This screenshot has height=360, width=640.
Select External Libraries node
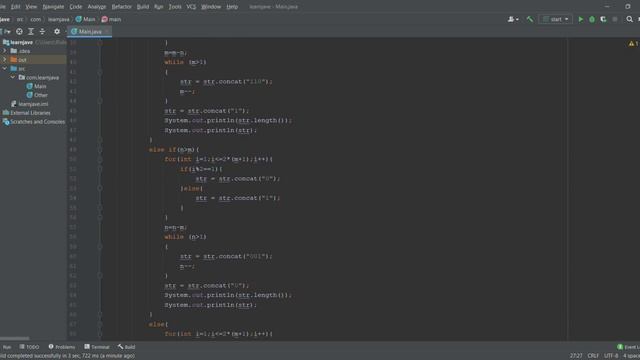(x=27, y=113)
